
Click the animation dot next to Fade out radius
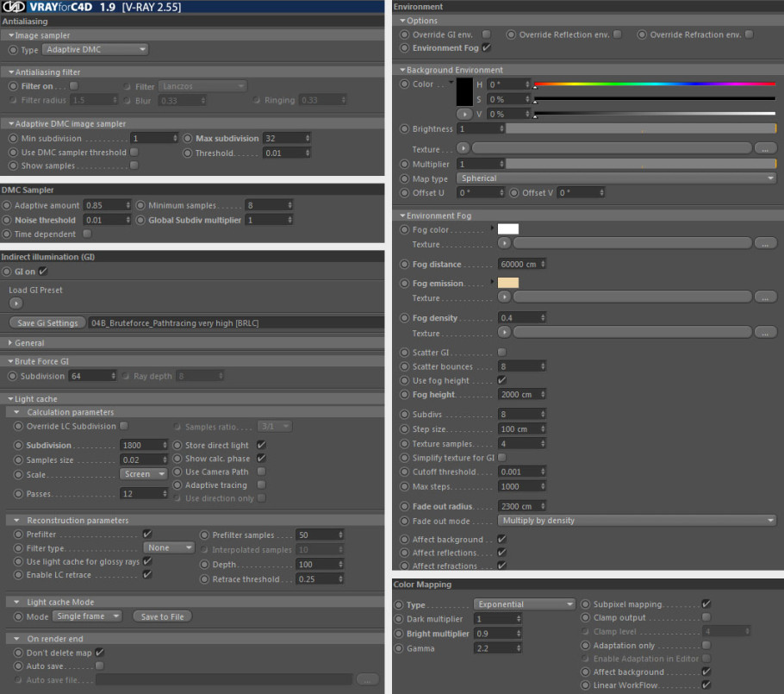coord(405,506)
